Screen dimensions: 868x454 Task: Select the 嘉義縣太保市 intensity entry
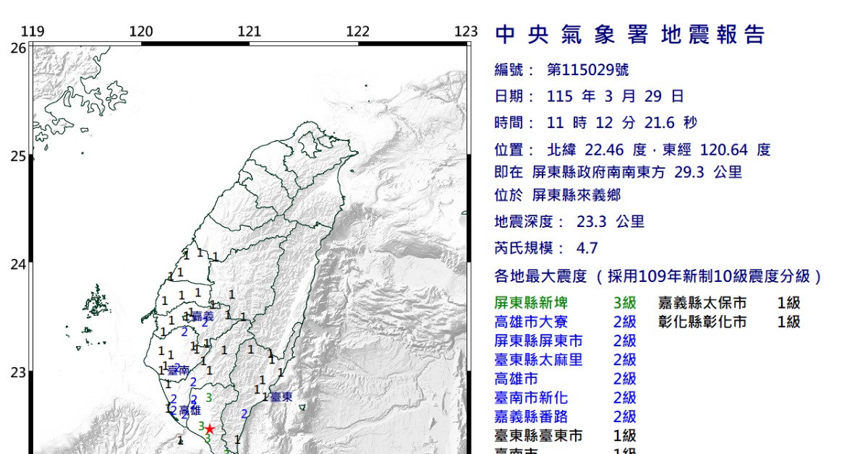(x=729, y=303)
